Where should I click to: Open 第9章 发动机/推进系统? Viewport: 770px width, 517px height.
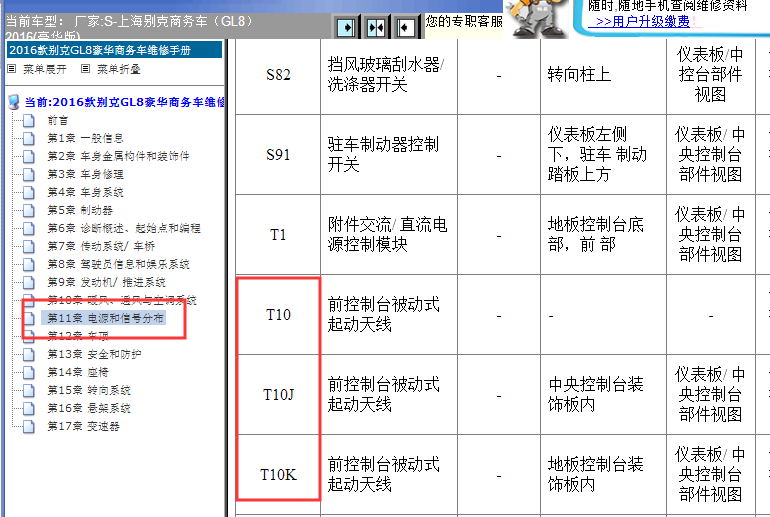[x=106, y=282]
